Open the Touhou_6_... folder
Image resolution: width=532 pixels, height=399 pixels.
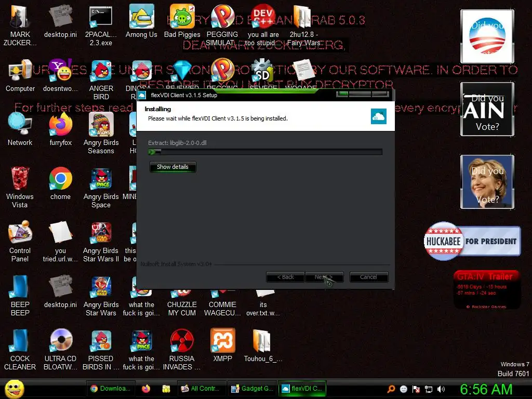point(263,345)
